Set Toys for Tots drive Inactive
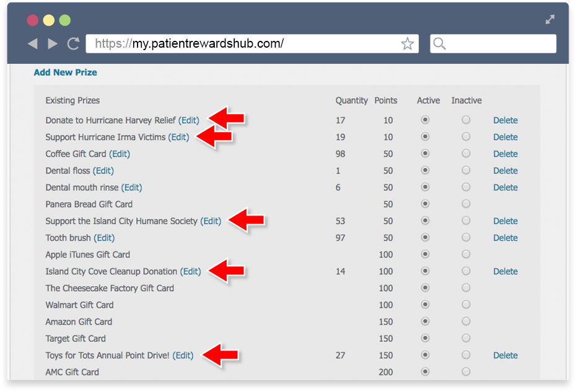The width and height of the screenshot is (576, 392). [x=466, y=354]
